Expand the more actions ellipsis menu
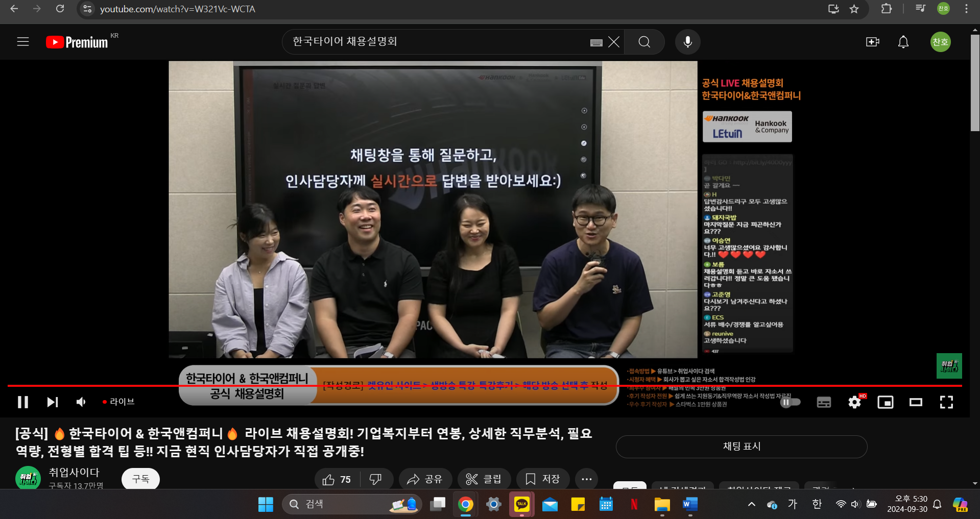This screenshot has width=980, height=519. click(586, 479)
